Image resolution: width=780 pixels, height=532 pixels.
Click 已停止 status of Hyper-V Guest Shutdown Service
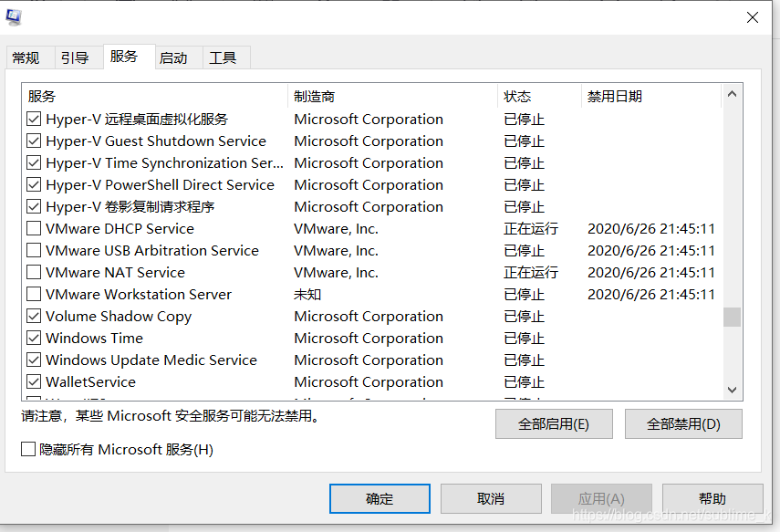point(524,141)
